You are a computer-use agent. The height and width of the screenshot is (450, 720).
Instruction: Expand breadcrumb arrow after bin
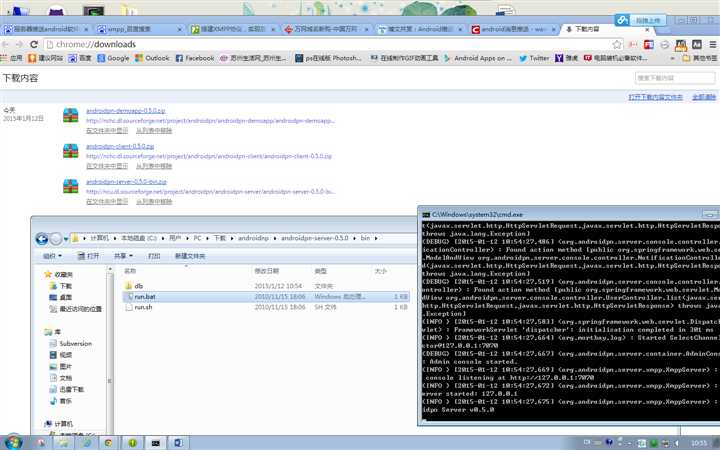[x=376, y=238]
